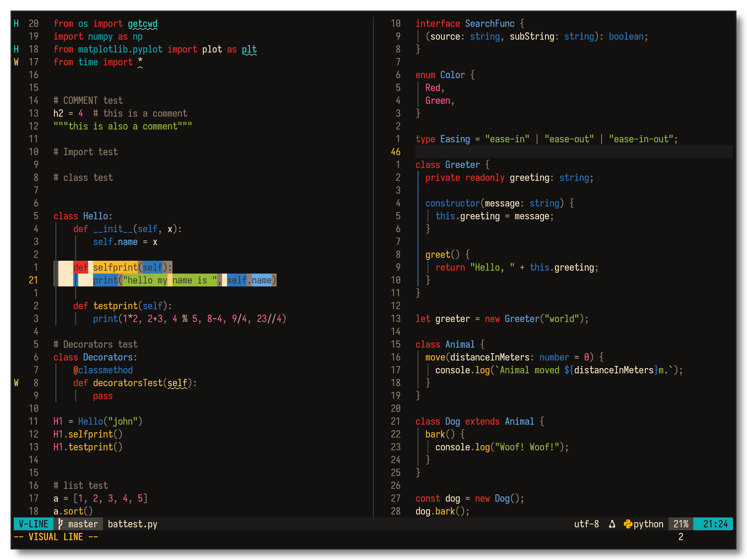Click the 21% scroll position indicator
The width and height of the screenshot is (747, 560).
point(680,524)
